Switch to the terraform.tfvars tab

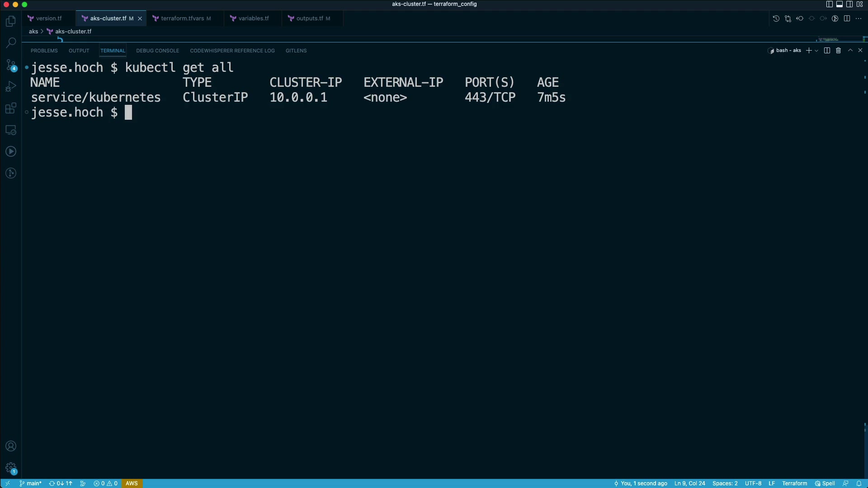tap(182, 19)
